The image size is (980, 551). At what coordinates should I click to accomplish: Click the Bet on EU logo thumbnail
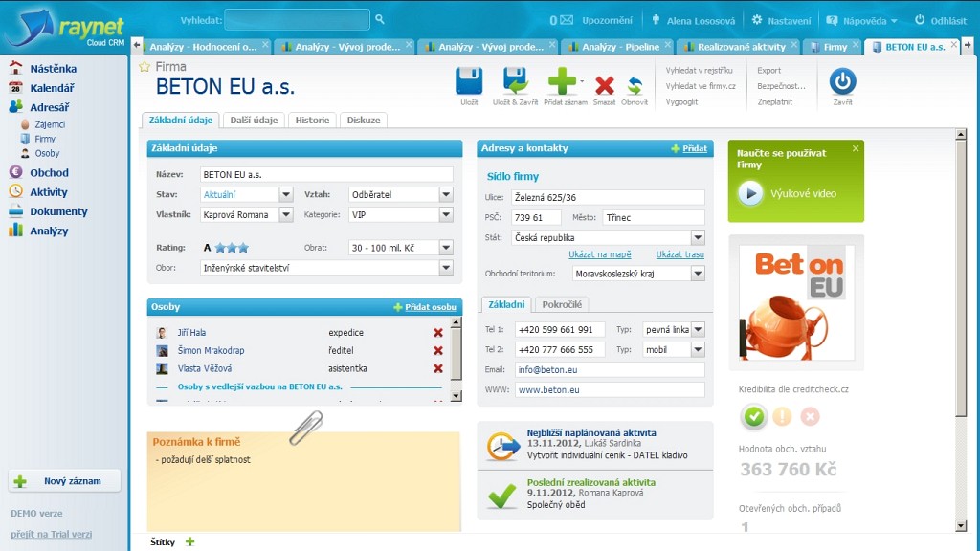796,302
